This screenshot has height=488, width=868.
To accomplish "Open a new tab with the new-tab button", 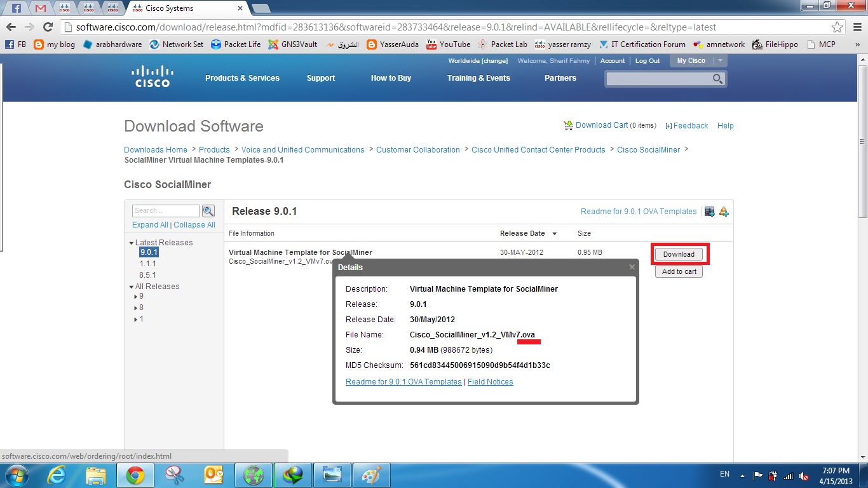I will (x=261, y=9).
